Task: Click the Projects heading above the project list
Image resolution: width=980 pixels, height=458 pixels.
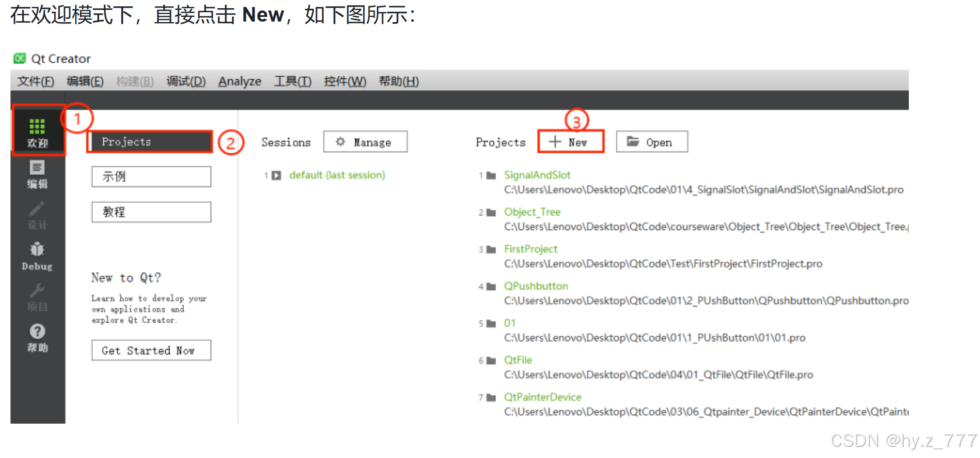Action: click(x=501, y=142)
